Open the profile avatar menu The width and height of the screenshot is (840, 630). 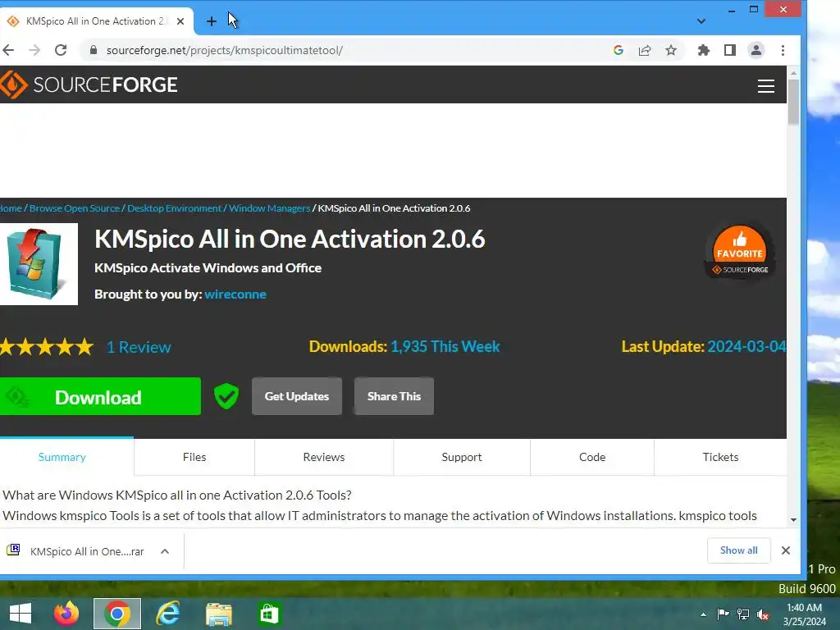756,50
